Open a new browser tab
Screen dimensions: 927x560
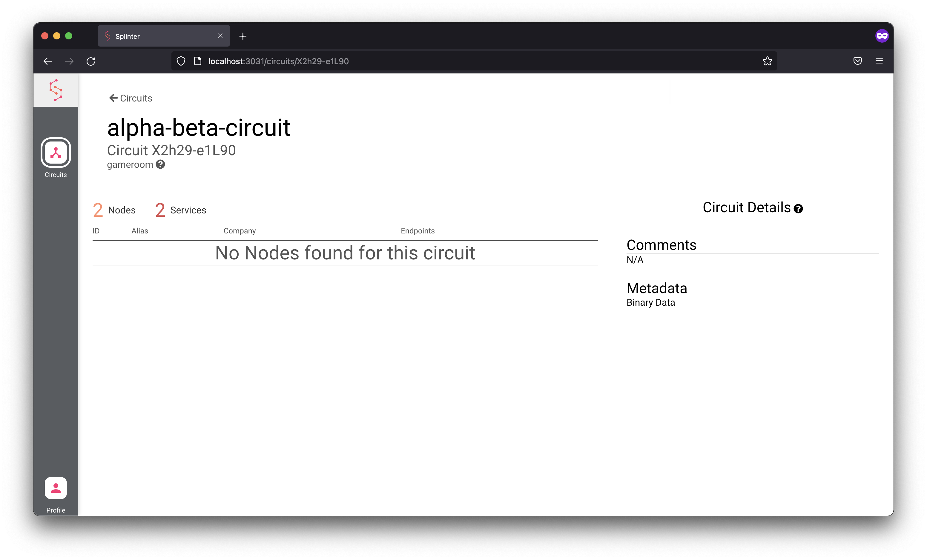(x=243, y=36)
